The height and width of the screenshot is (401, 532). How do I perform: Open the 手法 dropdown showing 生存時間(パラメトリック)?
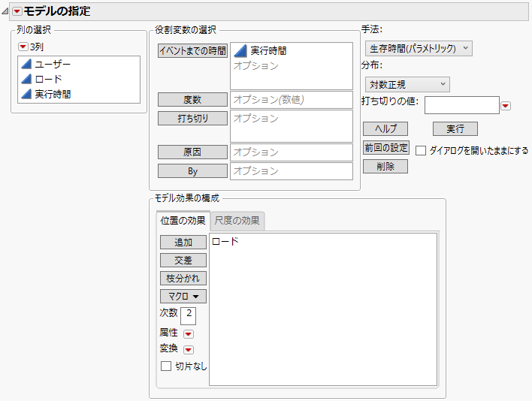coord(419,49)
